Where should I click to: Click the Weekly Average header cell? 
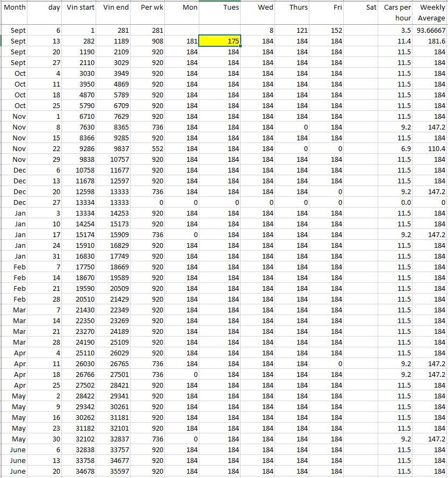[x=432, y=12]
